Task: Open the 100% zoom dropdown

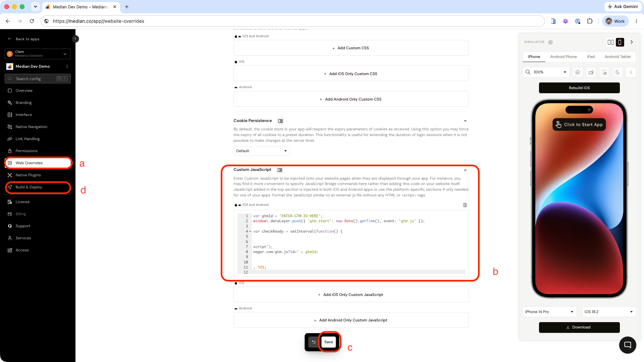Action: click(x=546, y=72)
